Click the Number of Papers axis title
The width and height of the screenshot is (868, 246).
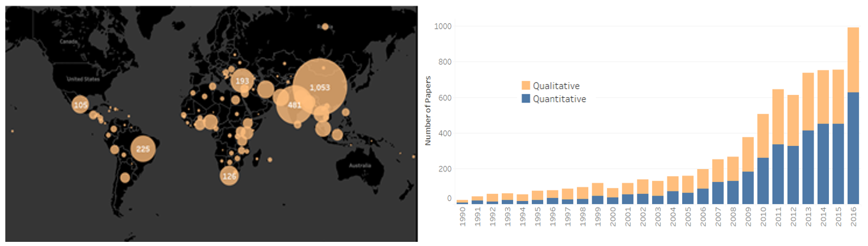(x=427, y=111)
